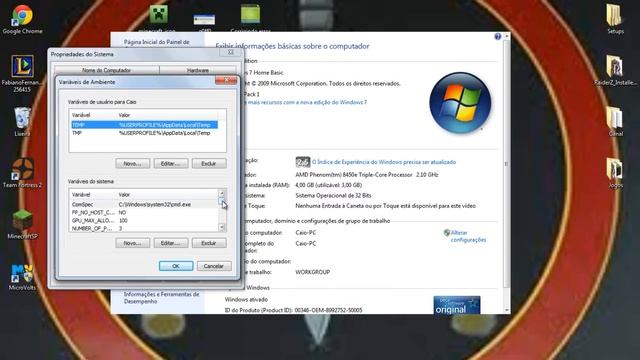This screenshot has height=360, width=640.
Task: Close the Variáveis de Ambiente dialog
Action: pyautogui.click(x=226, y=80)
